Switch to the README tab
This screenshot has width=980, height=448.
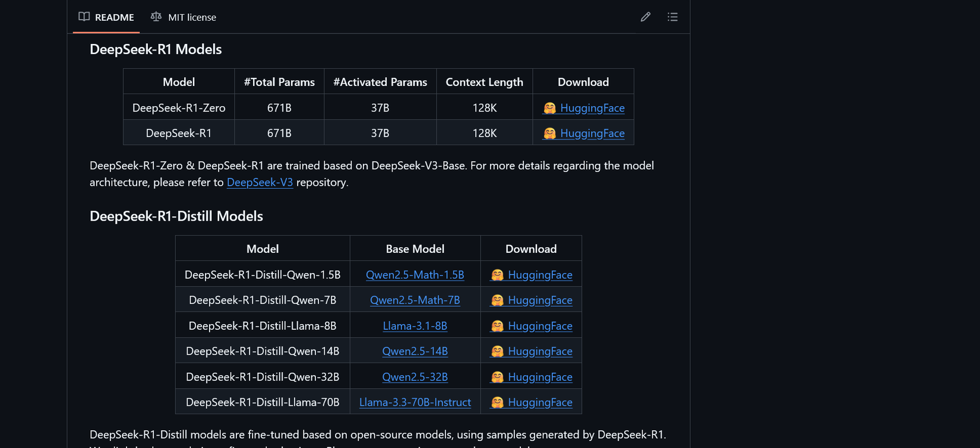point(106,17)
